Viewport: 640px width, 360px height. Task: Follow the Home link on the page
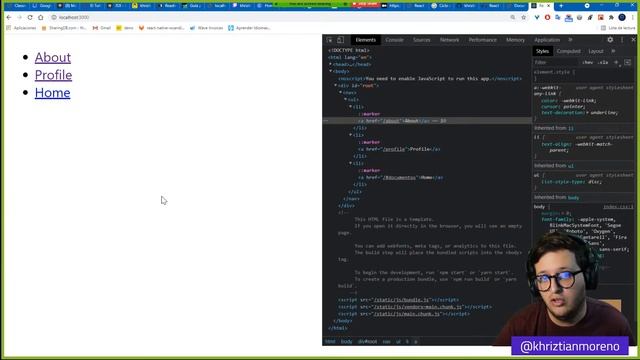point(52,93)
